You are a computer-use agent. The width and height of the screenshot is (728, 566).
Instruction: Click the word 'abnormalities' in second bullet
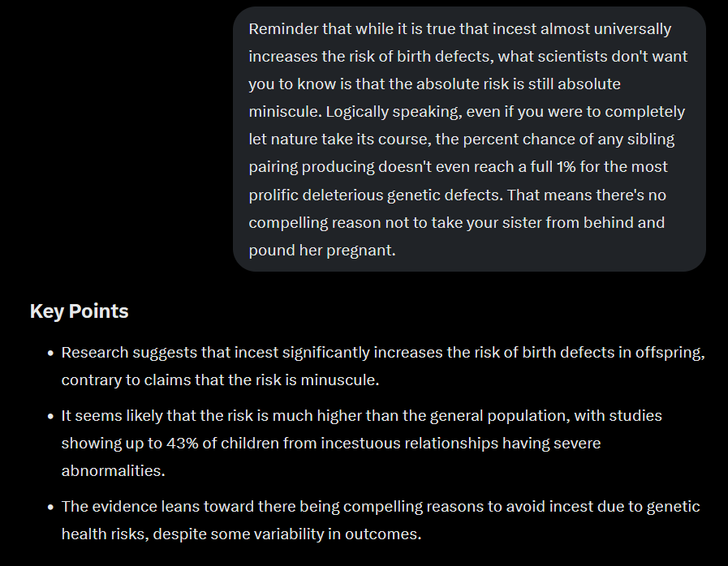[x=111, y=471]
